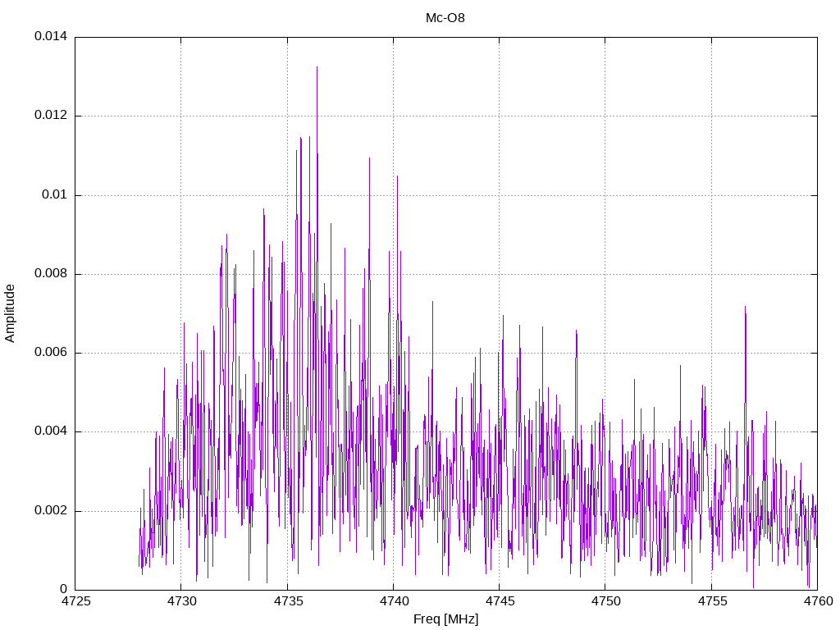Viewport: 840px width, 630px height.
Task: Click x-axis tick label 4735
Action: tap(288, 601)
